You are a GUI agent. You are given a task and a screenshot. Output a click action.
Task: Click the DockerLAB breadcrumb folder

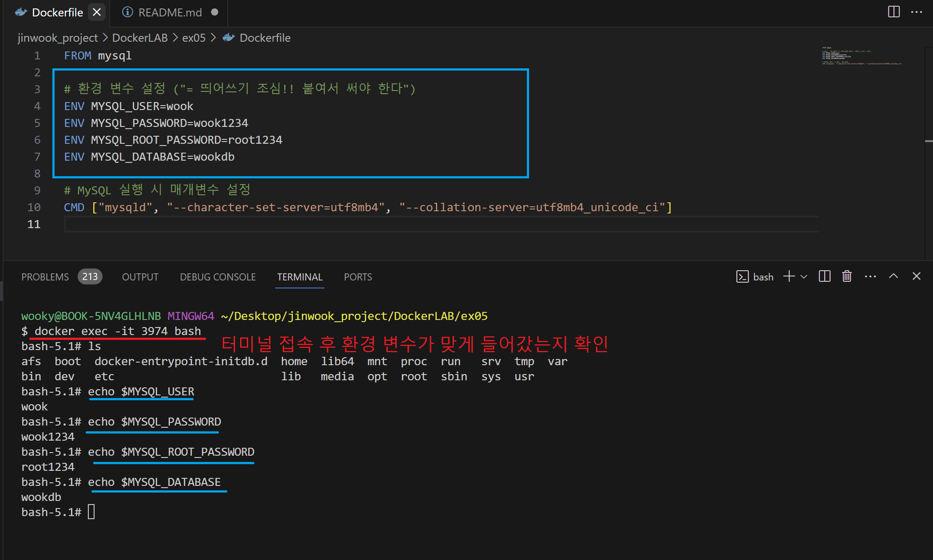click(x=139, y=38)
